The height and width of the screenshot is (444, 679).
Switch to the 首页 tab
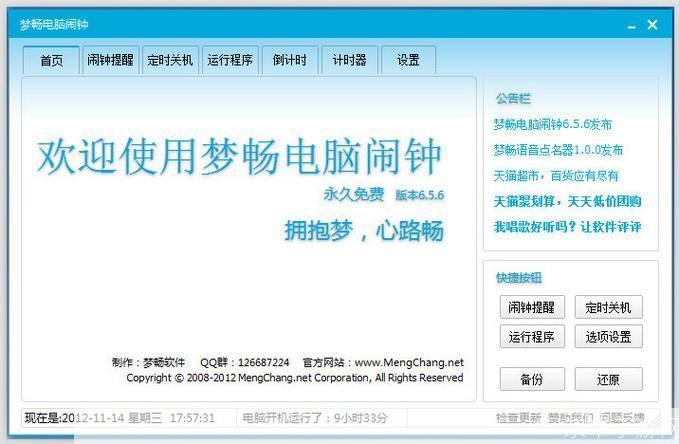[51, 60]
